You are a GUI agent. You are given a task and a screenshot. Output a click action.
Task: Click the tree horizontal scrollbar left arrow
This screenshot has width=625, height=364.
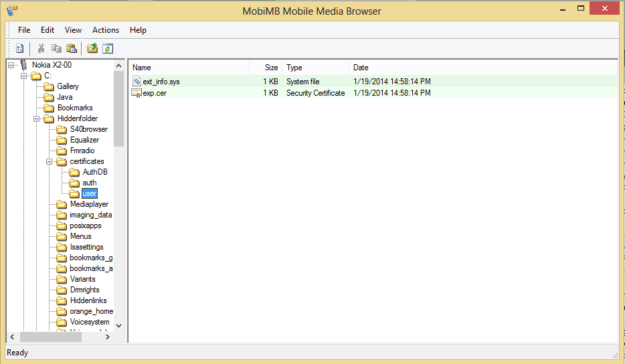[x=12, y=337]
